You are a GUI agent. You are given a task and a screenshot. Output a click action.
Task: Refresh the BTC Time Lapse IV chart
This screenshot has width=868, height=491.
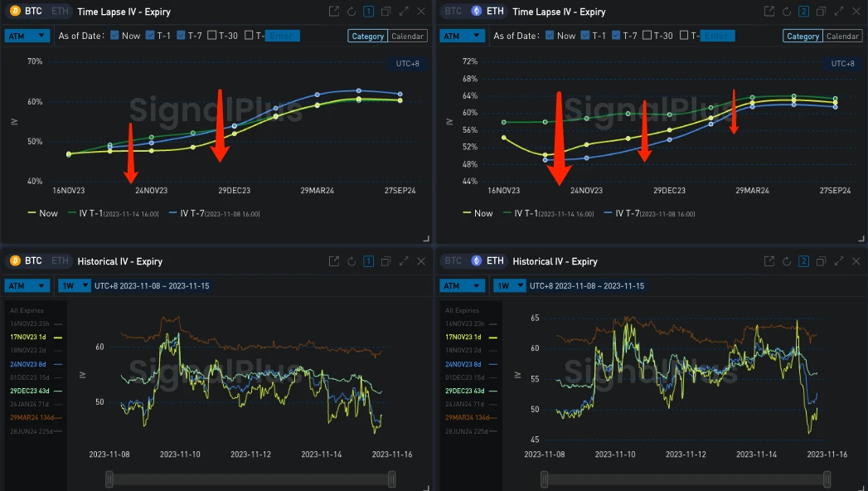[x=352, y=12]
